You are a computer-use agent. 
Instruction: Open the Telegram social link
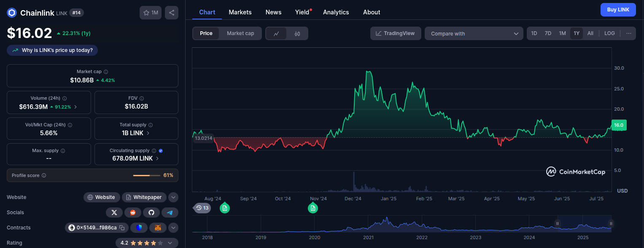pyautogui.click(x=170, y=213)
